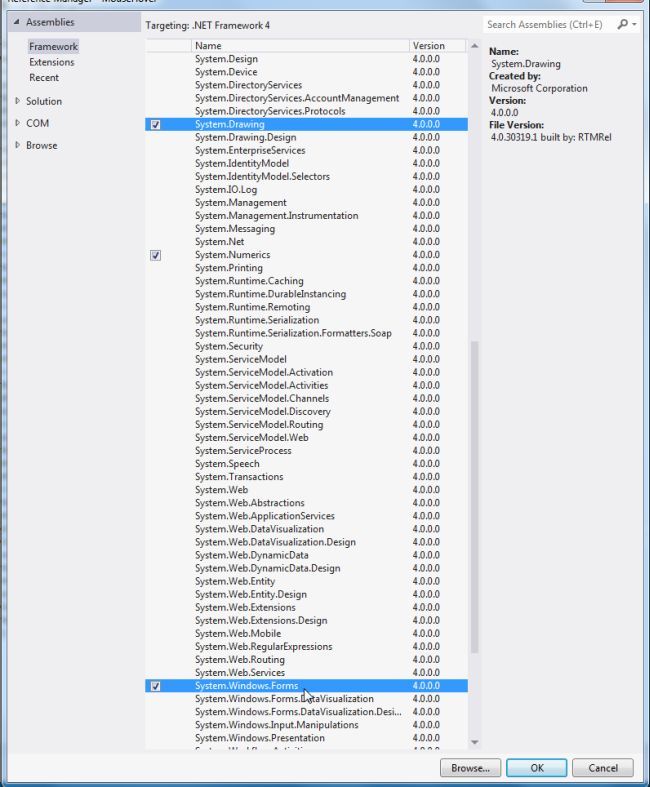The height and width of the screenshot is (787, 650).
Task: Expand the Solution section
Action: [18, 101]
